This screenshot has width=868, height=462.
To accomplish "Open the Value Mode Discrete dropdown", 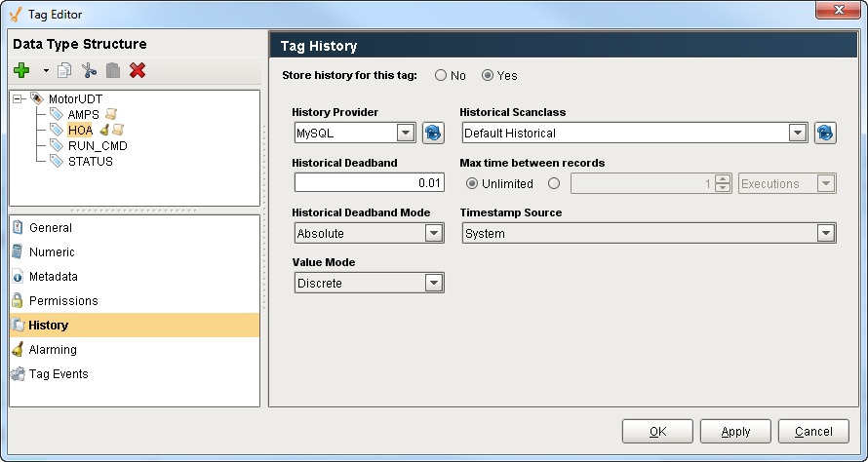I will 434,284.
